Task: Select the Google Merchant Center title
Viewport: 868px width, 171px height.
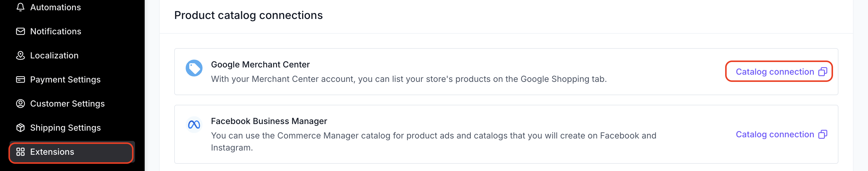Action: (x=260, y=64)
